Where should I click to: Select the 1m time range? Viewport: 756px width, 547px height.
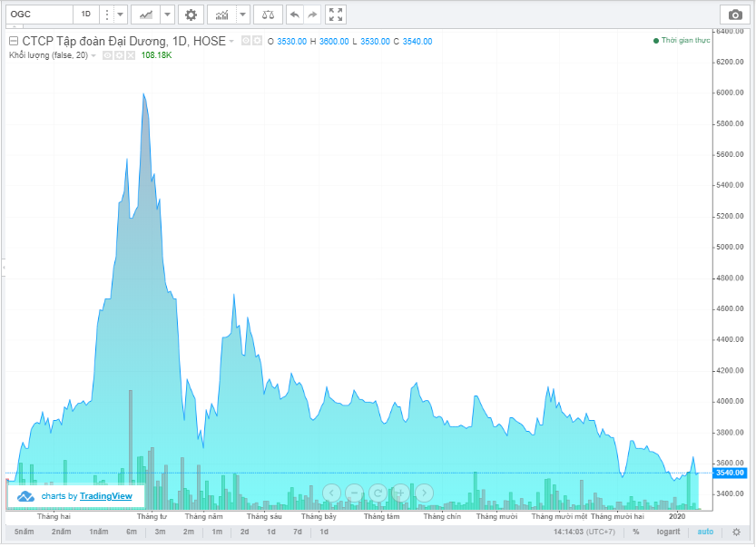pos(217,532)
